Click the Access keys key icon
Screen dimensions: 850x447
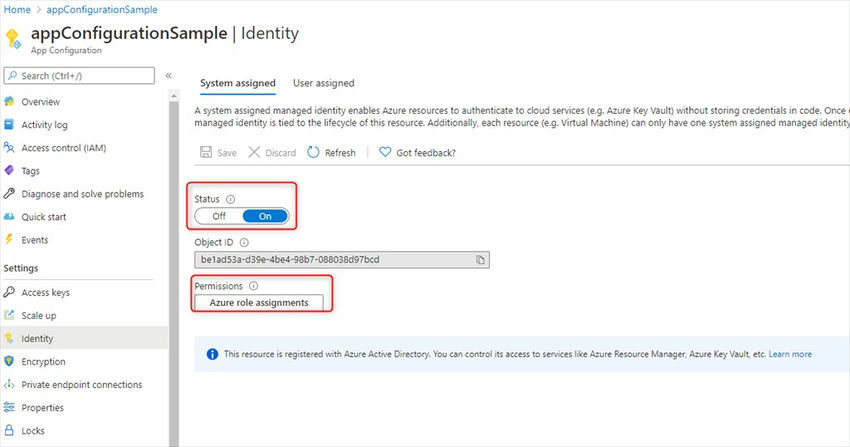click(9, 292)
